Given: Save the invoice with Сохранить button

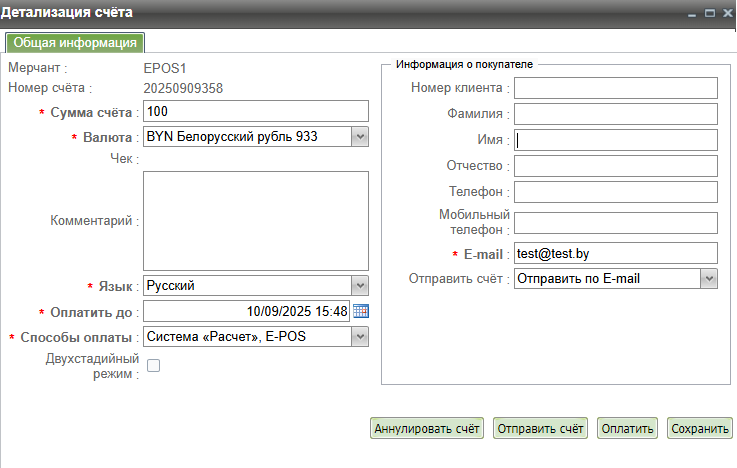Looking at the screenshot, I should click(700, 429).
